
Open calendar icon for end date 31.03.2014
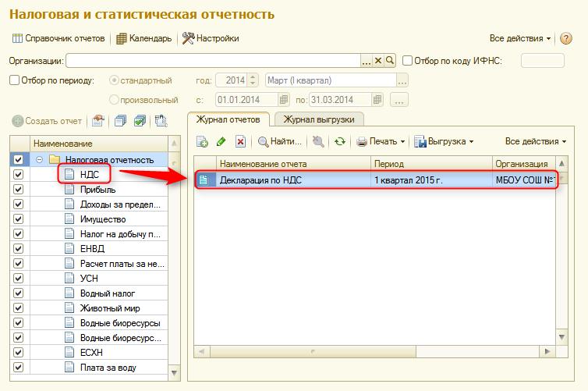pos(377,100)
